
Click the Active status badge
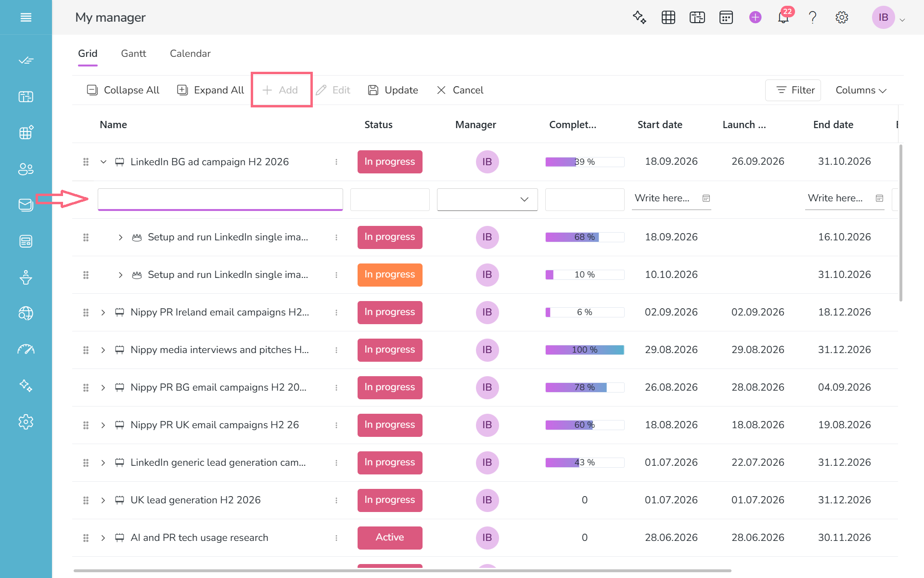[390, 538]
